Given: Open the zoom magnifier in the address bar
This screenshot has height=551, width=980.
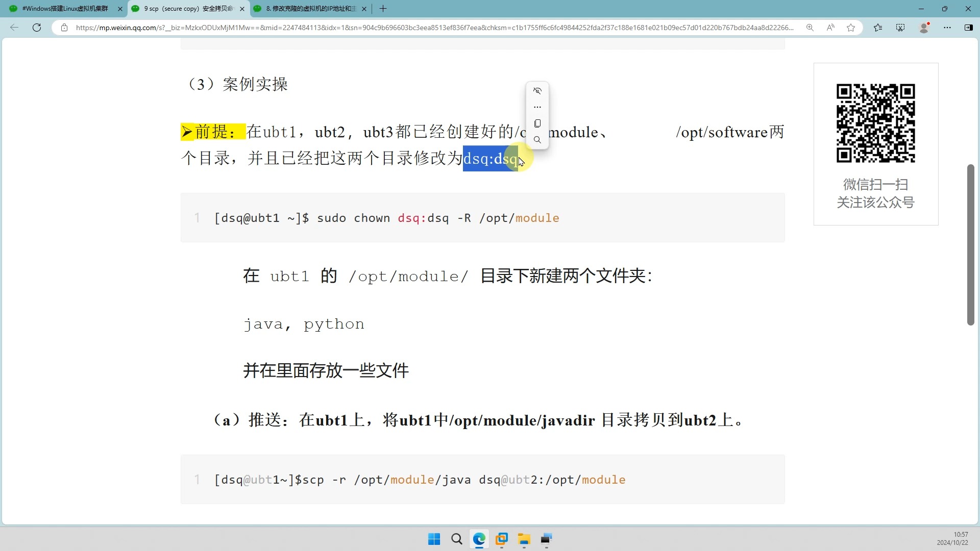Looking at the screenshot, I should pos(810,28).
